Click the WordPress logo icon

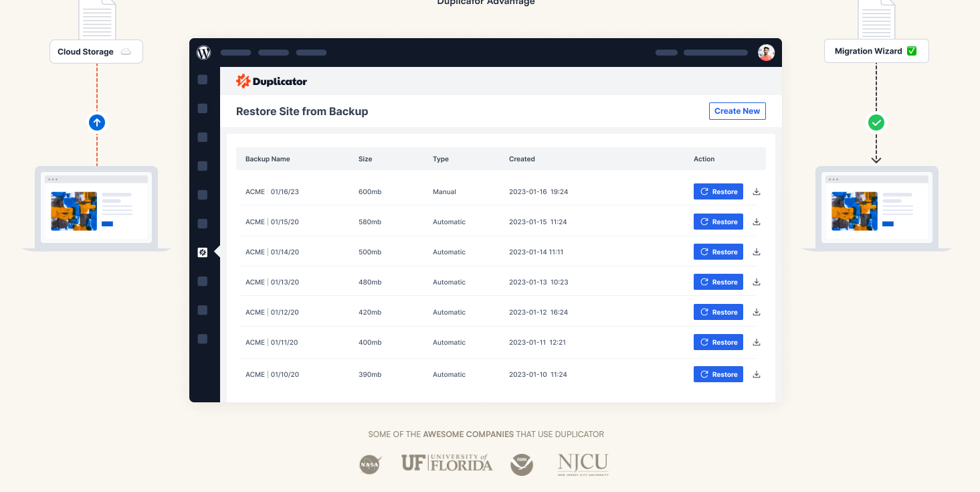204,53
